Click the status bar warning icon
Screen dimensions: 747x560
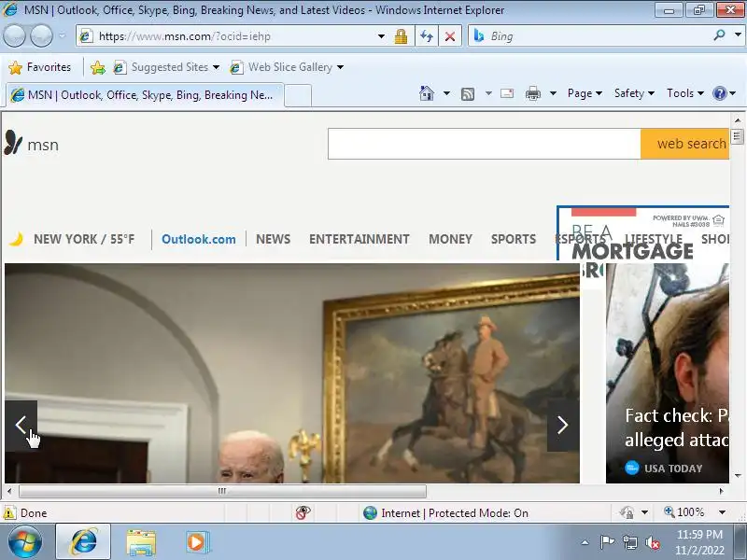click(9, 512)
